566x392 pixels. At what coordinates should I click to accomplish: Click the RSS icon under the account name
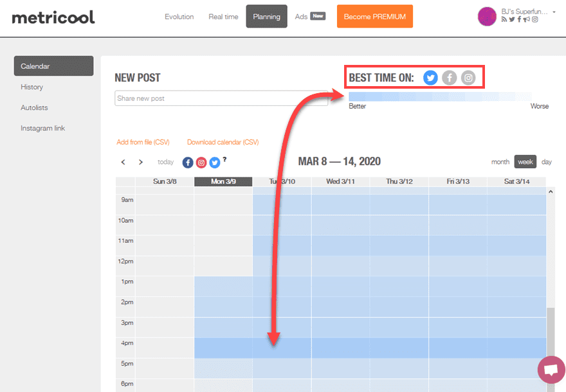(x=506, y=19)
